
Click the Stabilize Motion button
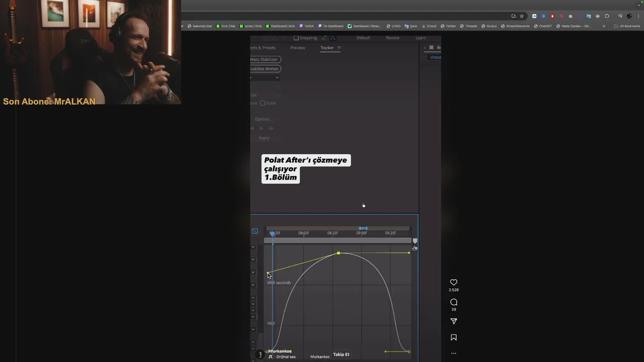point(265,69)
